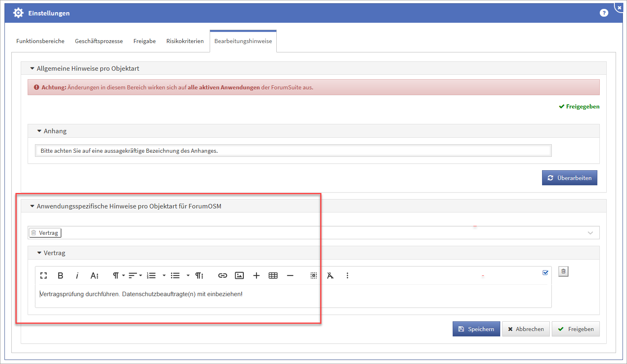Collapse the Anhang section
The width and height of the screenshot is (627, 364).
point(39,131)
